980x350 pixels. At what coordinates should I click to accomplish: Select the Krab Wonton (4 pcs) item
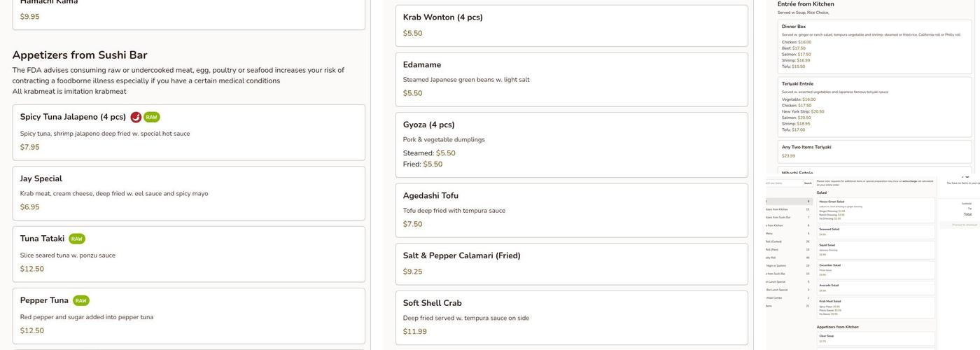point(571,25)
